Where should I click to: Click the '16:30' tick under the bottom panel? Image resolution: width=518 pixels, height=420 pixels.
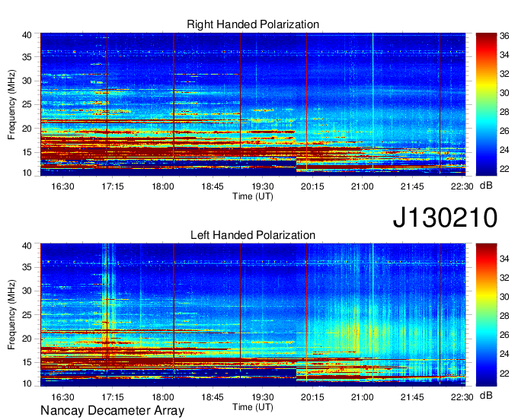pos(62,397)
